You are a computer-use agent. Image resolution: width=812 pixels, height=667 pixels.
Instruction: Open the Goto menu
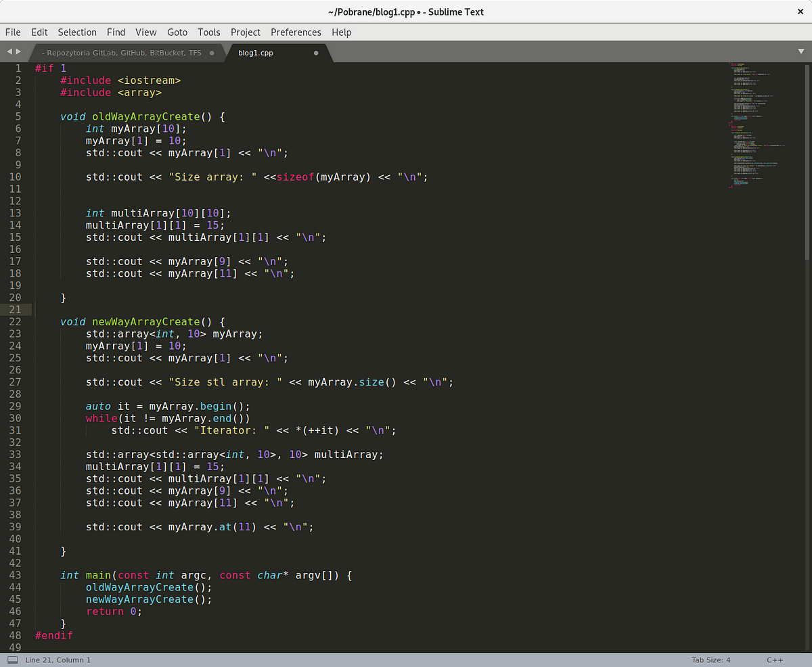(x=177, y=32)
